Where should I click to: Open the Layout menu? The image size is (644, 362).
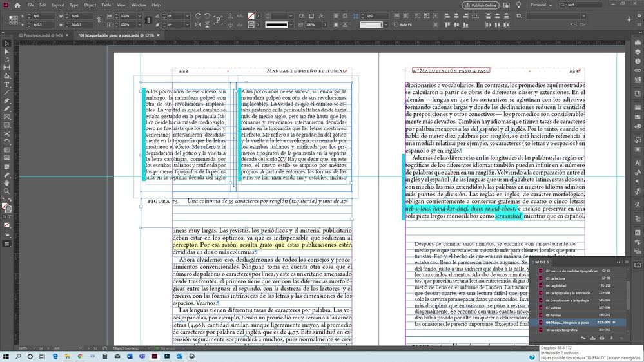click(x=57, y=5)
